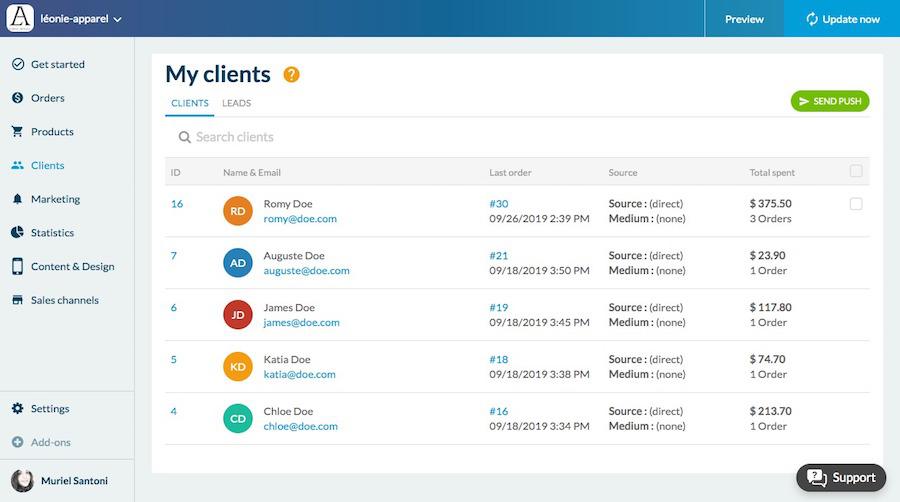Check the box for Romy Doe
The height and width of the screenshot is (502, 900).
[856, 204]
